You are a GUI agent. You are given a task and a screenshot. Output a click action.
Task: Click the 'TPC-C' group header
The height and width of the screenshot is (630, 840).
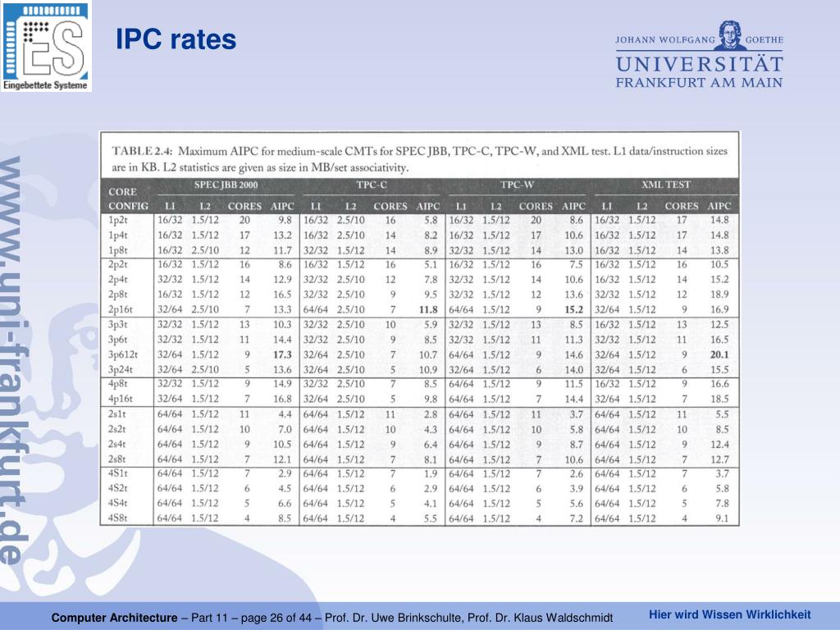coord(372,185)
